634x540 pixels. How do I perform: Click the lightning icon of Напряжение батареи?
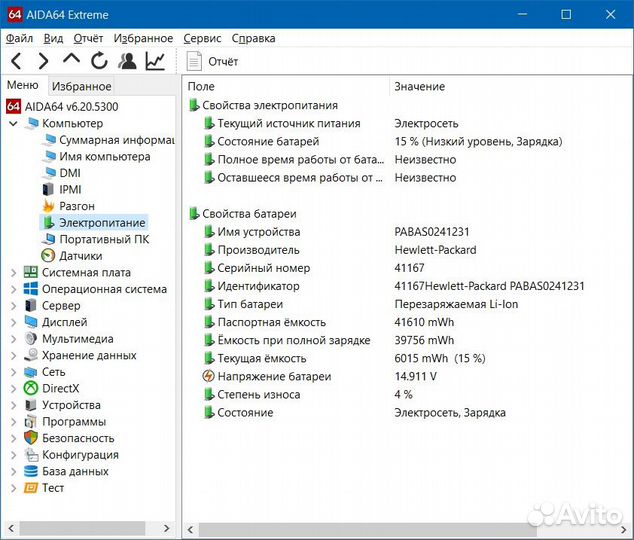(208, 376)
